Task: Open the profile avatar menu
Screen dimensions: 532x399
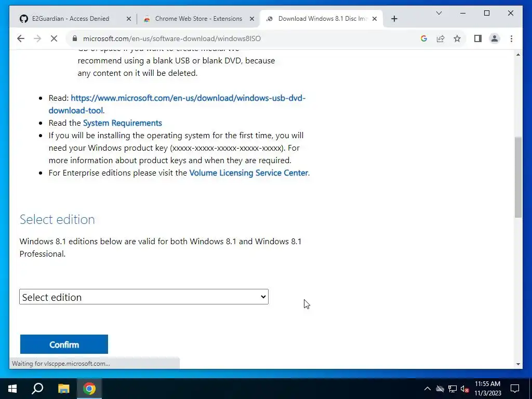Action: [495, 38]
